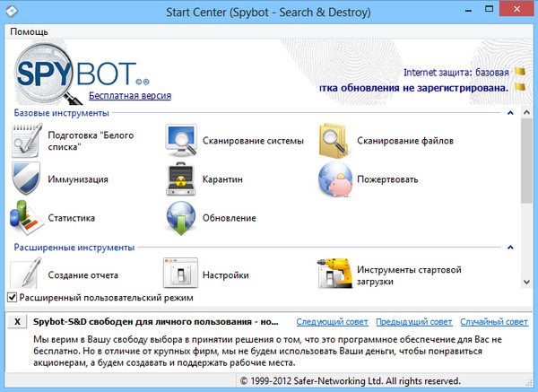Open Сканирование файлов folder icon

(x=334, y=141)
